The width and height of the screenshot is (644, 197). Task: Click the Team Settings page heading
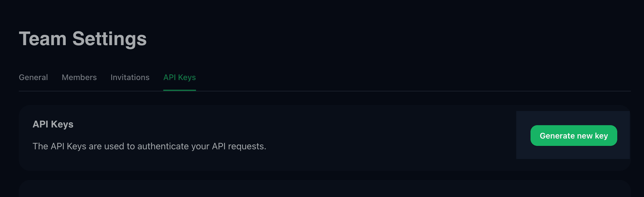(x=83, y=39)
